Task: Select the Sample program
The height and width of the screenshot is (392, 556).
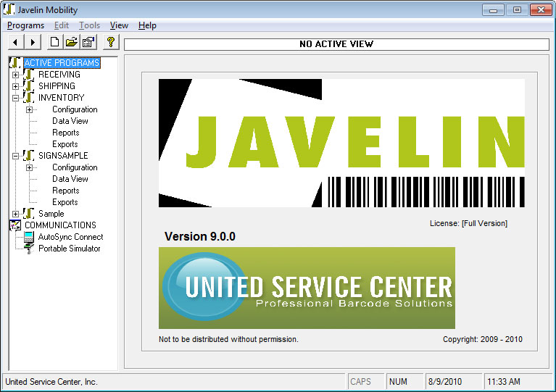Action: 51,214
